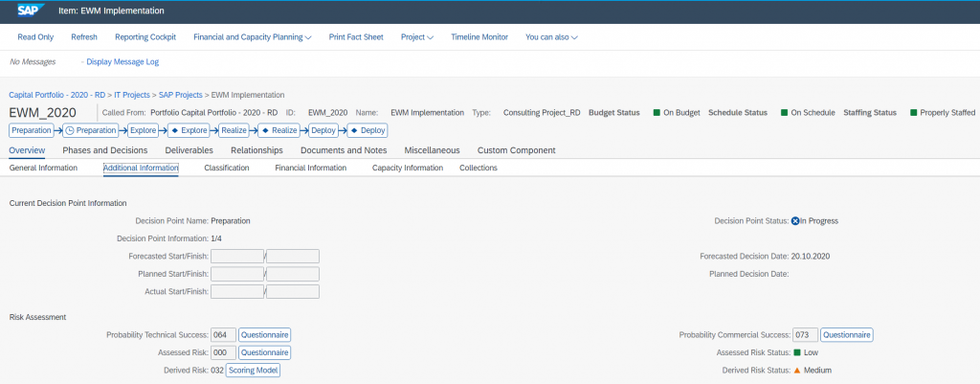Open Capacity Information subtab

(x=408, y=168)
